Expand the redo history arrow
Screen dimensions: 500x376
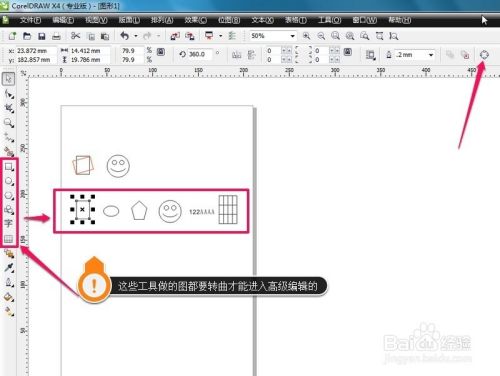(x=158, y=36)
